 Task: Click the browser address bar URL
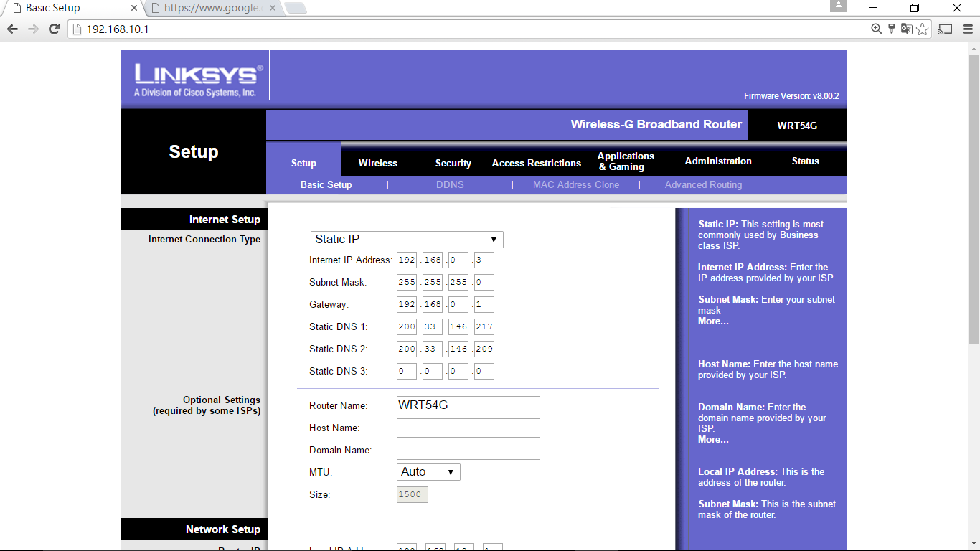[118, 29]
